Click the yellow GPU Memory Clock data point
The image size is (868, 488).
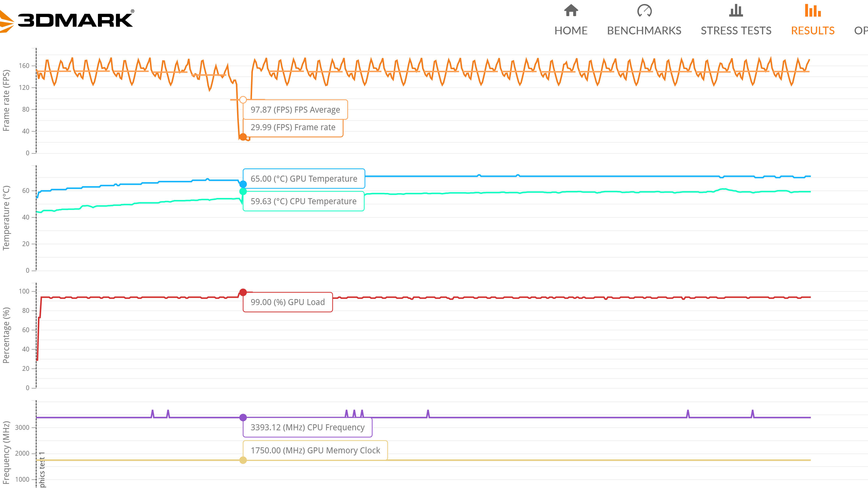[243, 460]
